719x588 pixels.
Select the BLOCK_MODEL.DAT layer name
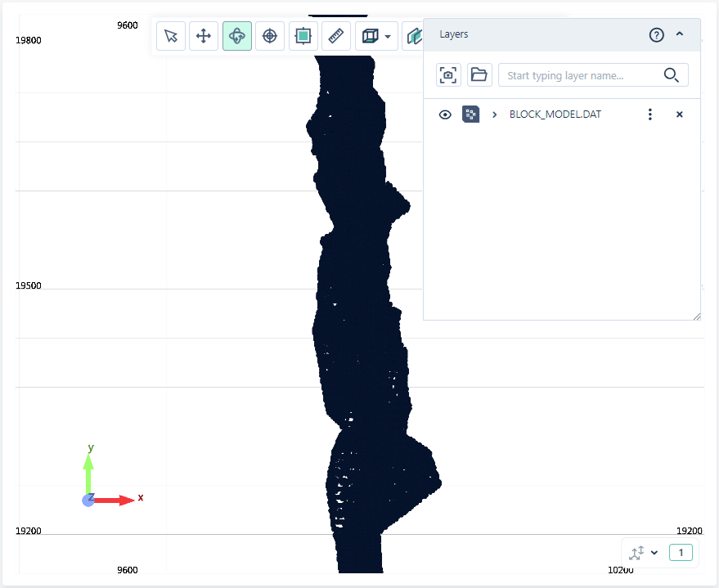[555, 114]
